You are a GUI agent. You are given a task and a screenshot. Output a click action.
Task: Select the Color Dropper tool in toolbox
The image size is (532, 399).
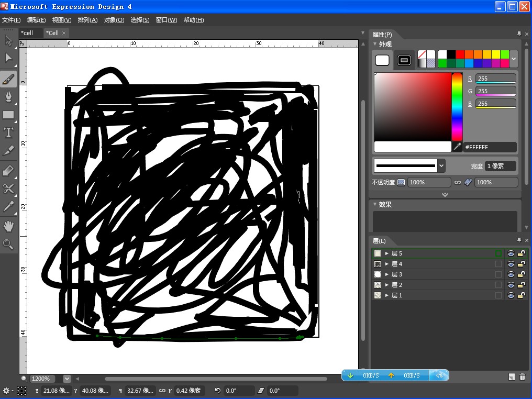tap(8, 207)
